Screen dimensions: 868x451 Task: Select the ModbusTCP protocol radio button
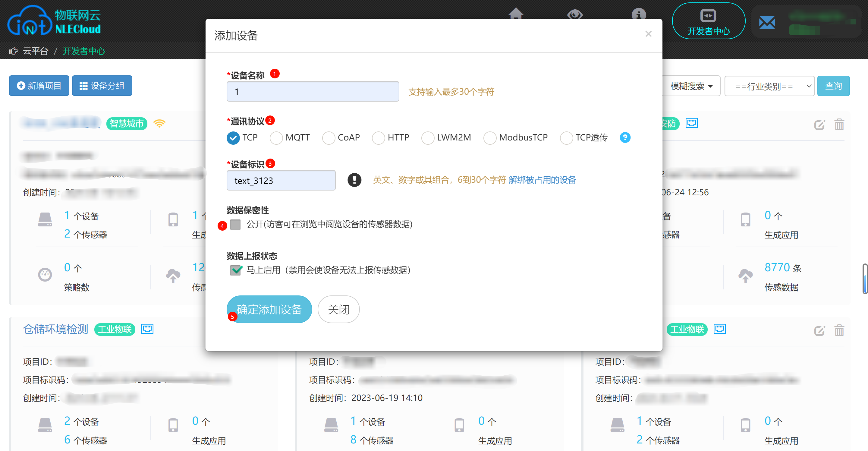489,138
